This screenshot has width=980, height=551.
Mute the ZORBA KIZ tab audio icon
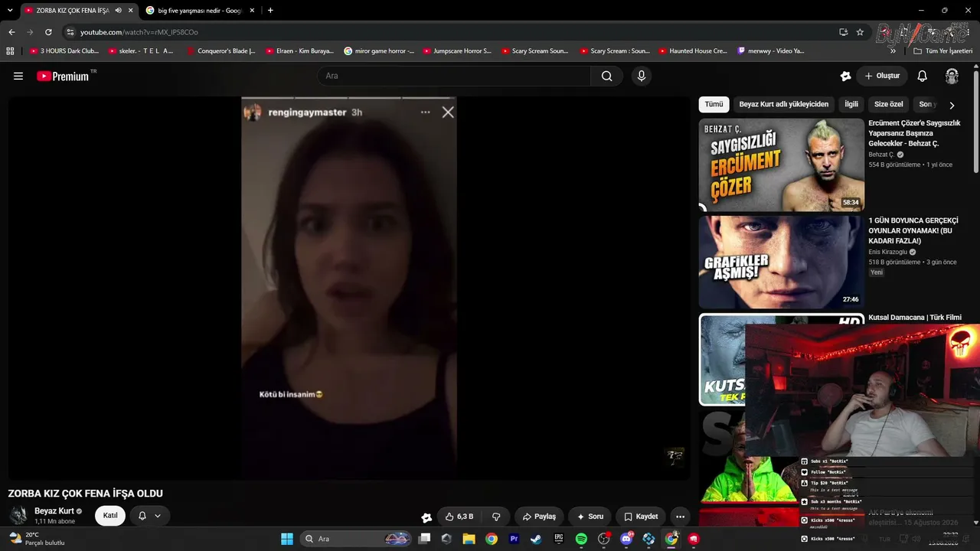118,11
